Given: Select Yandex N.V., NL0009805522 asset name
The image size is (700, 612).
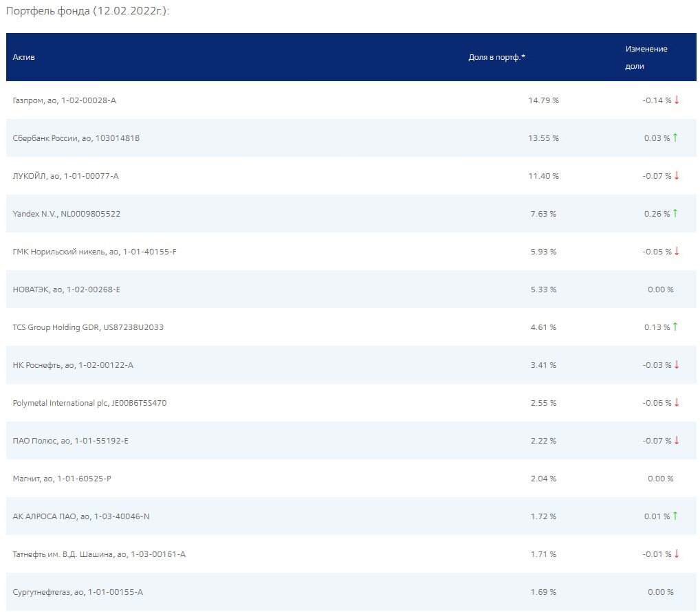Looking at the screenshot, I should coord(67,214).
